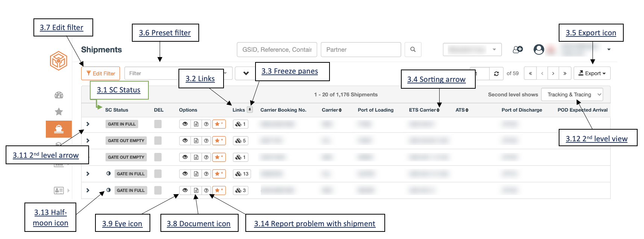Click the freeze panes pin icon
644x239 pixels.
coord(250,110)
